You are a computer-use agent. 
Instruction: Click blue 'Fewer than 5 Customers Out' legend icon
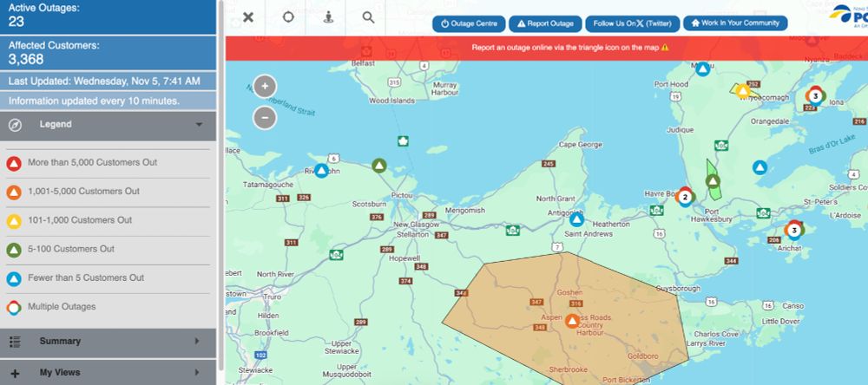(x=14, y=279)
